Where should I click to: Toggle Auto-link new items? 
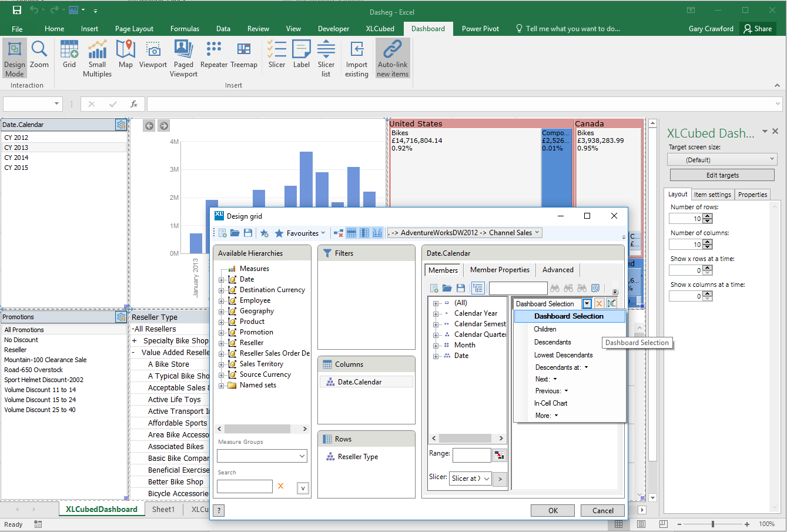(x=393, y=59)
